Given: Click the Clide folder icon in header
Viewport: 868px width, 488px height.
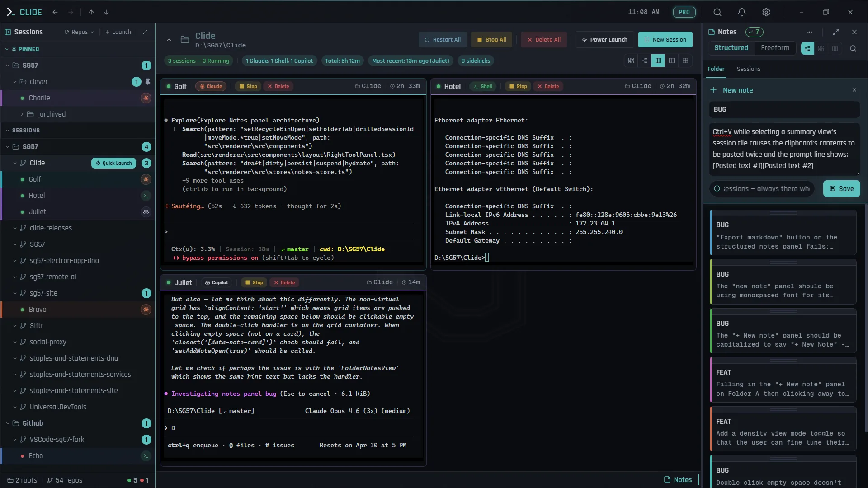Looking at the screenshot, I should coord(185,40).
